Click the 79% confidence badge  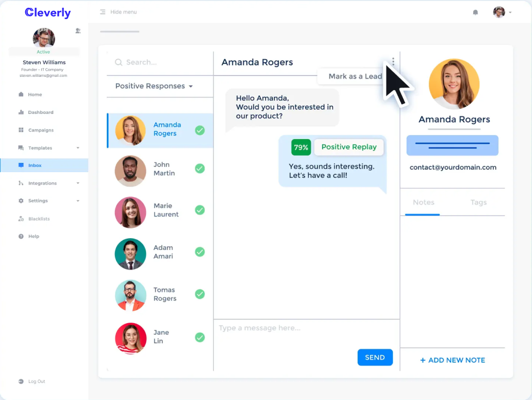click(301, 147)
